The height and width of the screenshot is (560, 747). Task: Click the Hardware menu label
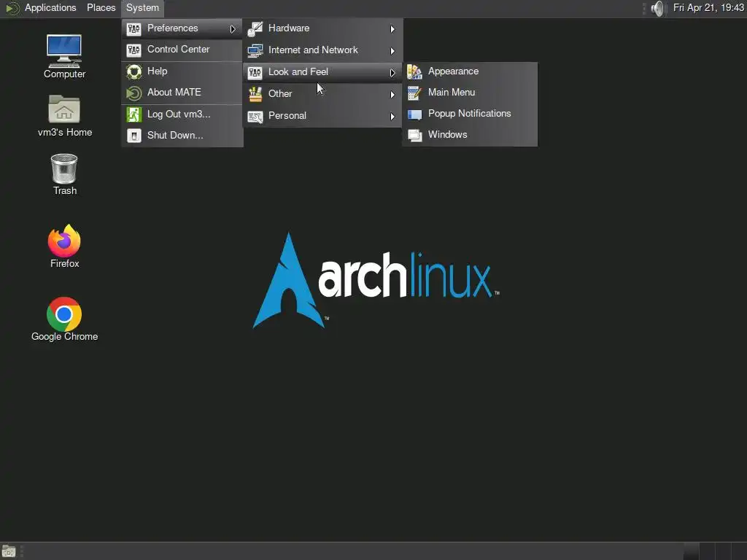(289, 28)
